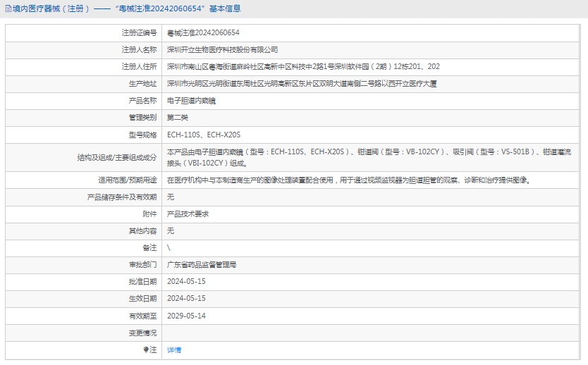588x365 pixels.
Task: Click the 第二类 management category value
Action: (177, 118)
